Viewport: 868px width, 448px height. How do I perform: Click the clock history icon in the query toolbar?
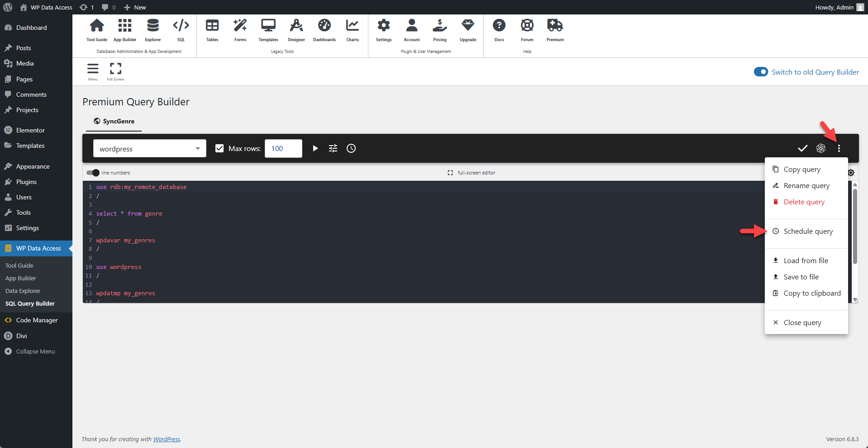coord(351,148)
